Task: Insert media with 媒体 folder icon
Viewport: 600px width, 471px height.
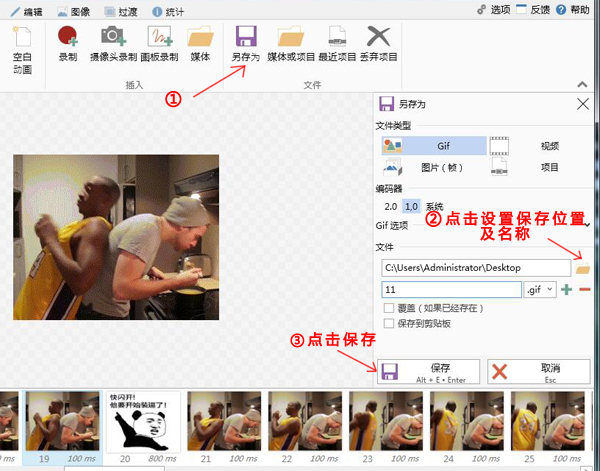Action: point(200,44)
